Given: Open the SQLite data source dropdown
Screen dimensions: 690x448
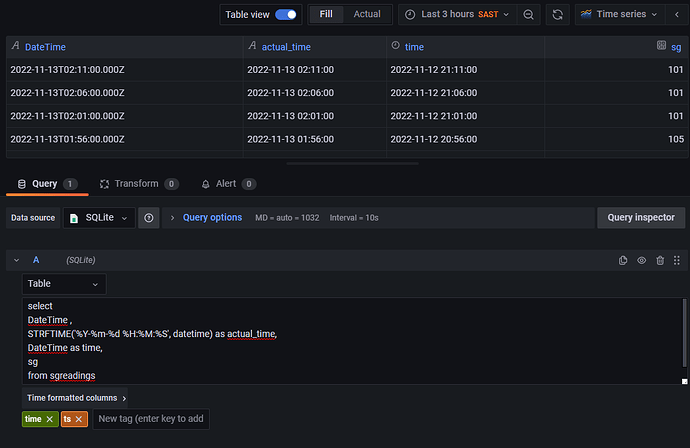Looking at the screenshot, I should click(99, 218).
